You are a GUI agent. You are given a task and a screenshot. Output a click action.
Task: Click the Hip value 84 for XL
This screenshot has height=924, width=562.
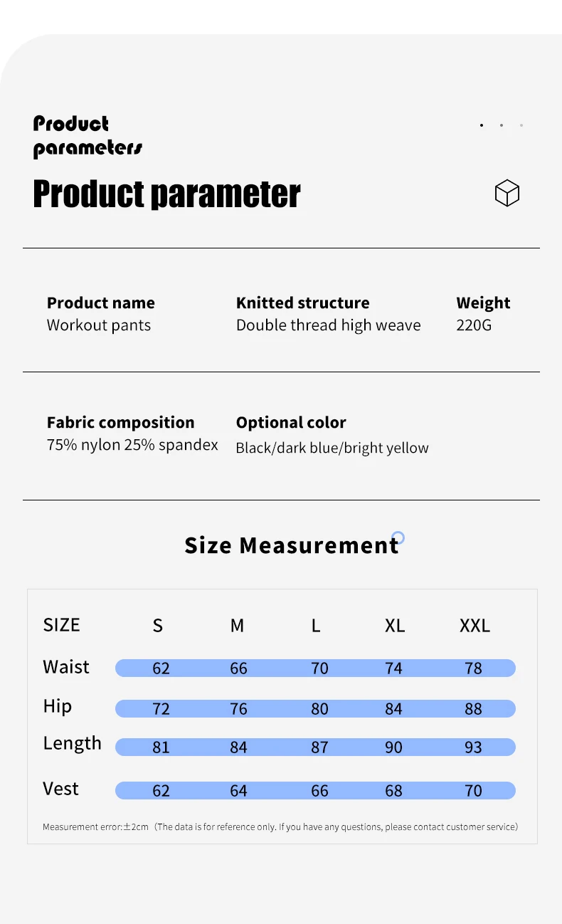click(x=393, y=709)
